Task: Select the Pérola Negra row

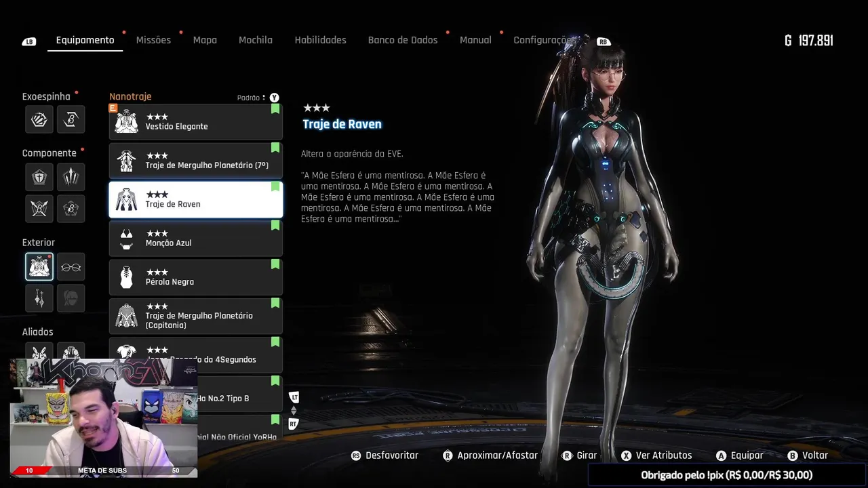Action: 196,277
